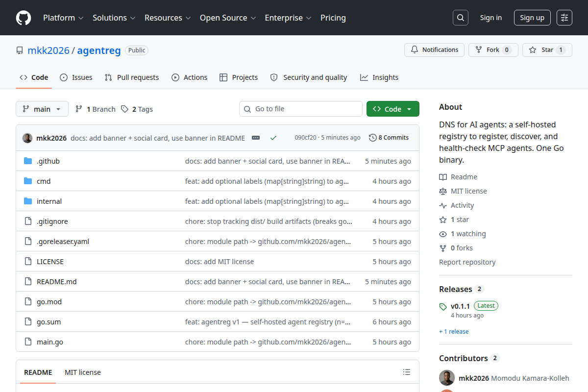The height and width of the screenshot is (392, 588).
Task: Click the Sign up button
Action: [532, 18]
